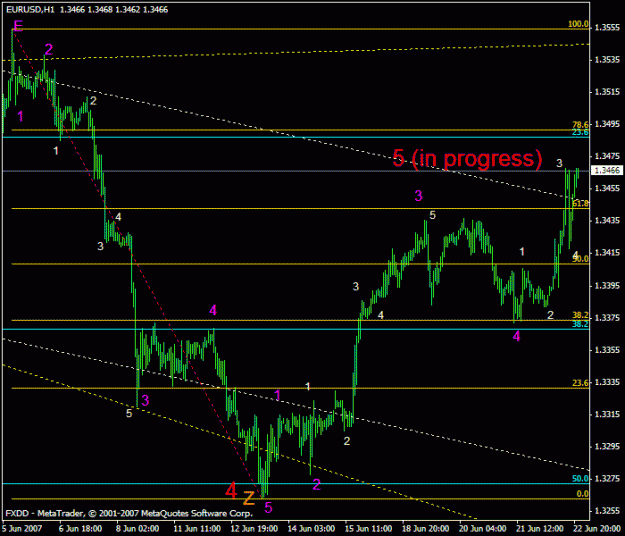
Task: Click the '15 Jun 11:00' time label
Action: (x=368, y=529)
